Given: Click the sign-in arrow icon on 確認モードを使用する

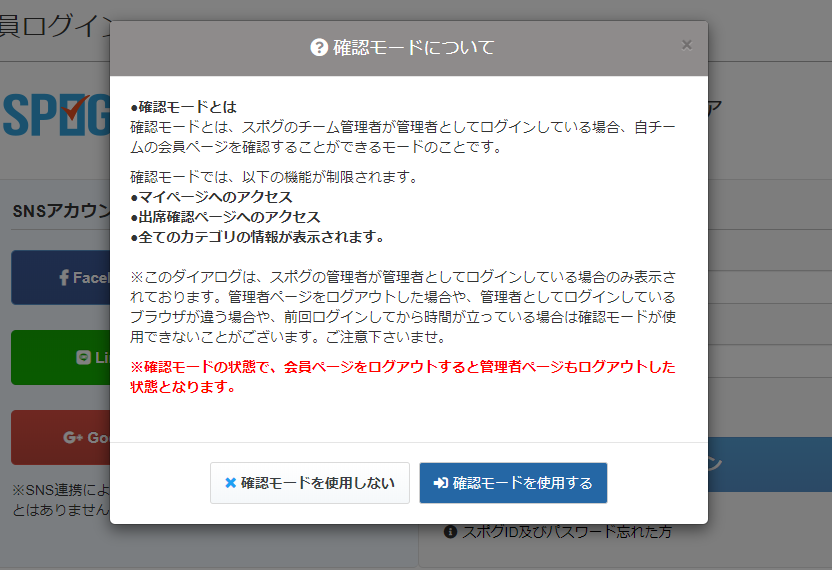Looking at the screenshot, I should [x=440, y=483].
